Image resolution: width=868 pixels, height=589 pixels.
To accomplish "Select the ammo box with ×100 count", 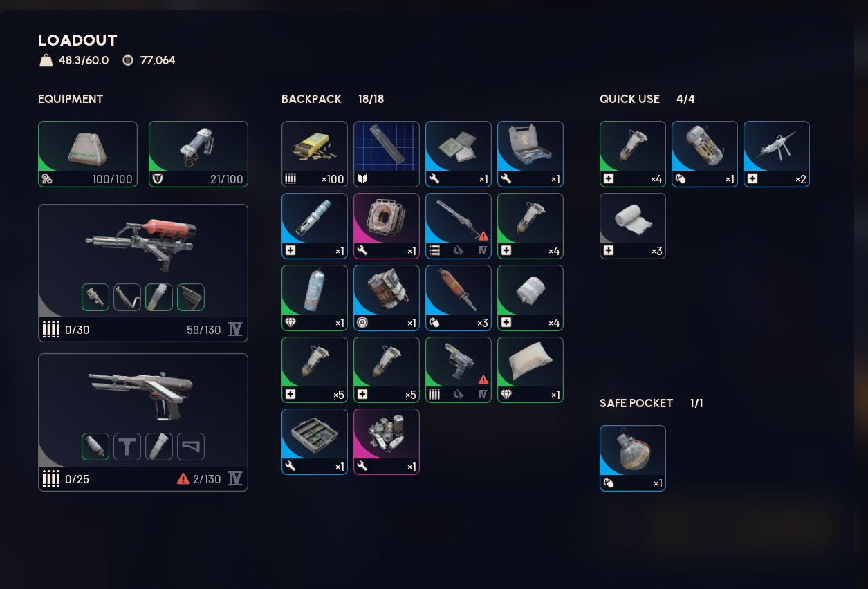I will tap(315, 154).
